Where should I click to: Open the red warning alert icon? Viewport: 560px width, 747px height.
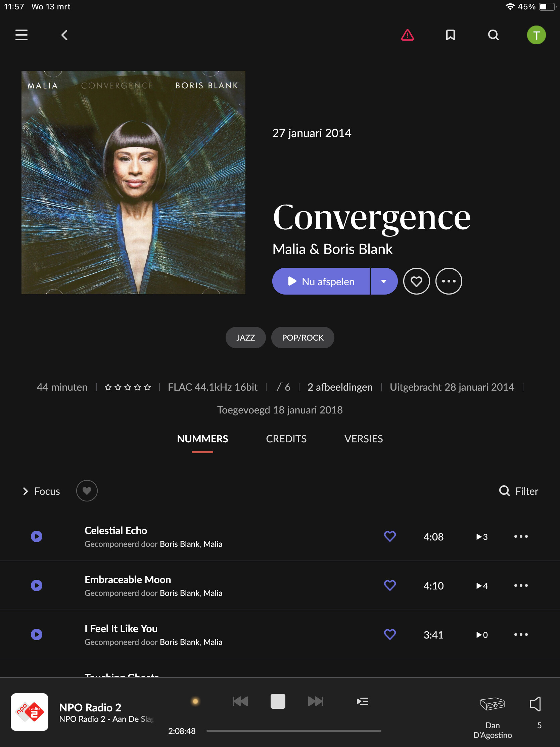[408, 35]
